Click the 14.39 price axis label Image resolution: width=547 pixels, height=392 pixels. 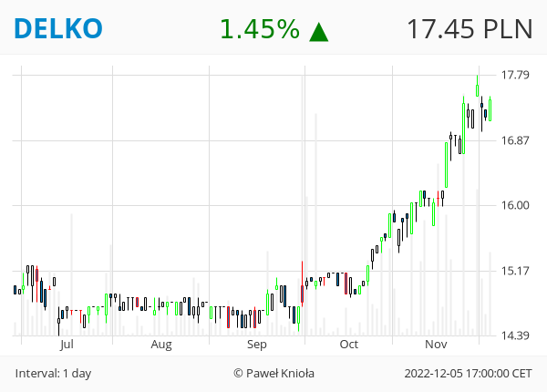515,335
